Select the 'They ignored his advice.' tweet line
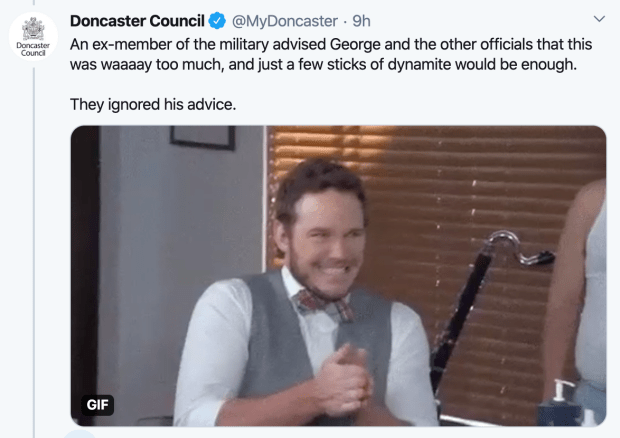 coord(153,104)
